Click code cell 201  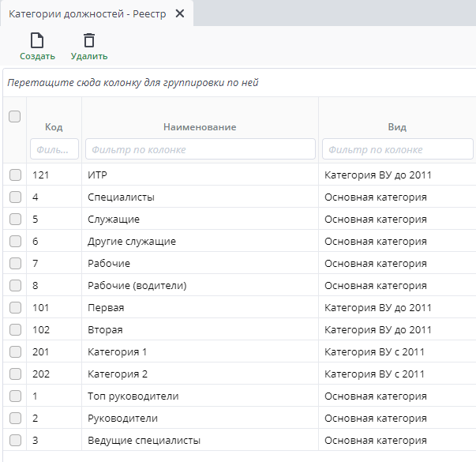[54, 352]
